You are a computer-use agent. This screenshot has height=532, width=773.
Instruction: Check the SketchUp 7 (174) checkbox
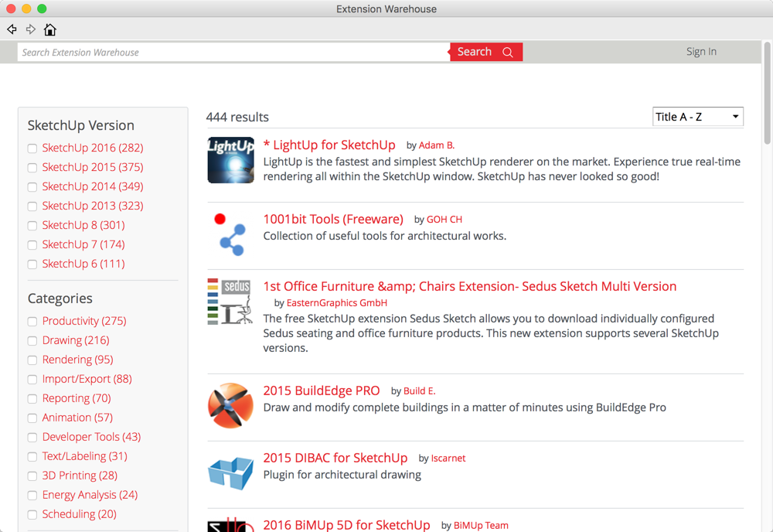32,245
